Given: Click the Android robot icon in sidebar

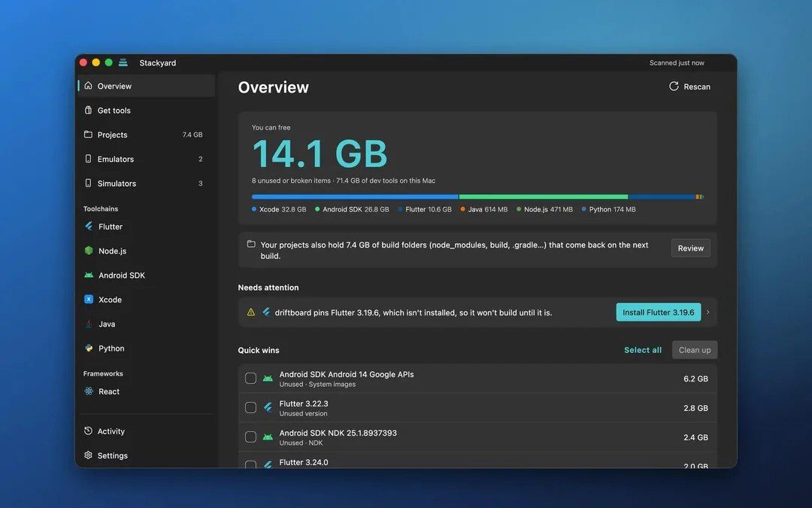Looking at the screenshot, I should pyautogui.click(x=89, y=275).
